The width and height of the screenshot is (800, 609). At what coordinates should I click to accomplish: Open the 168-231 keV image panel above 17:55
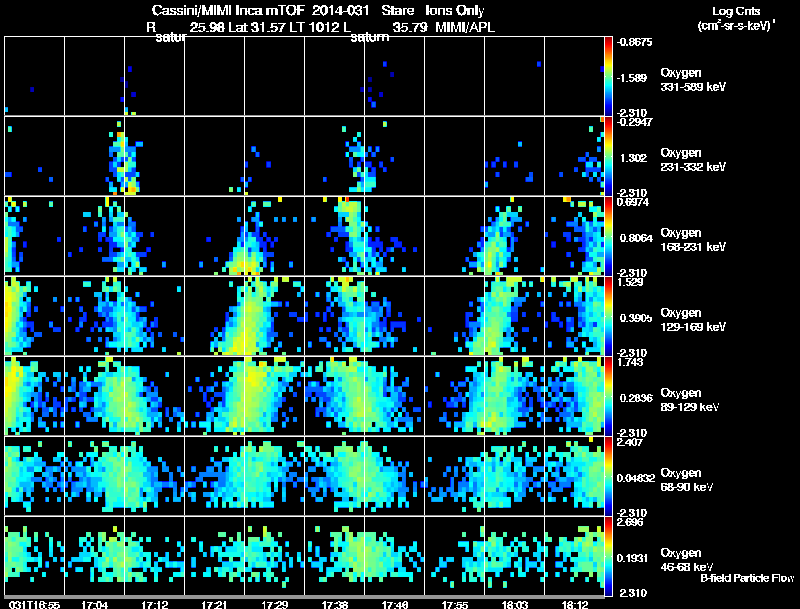tap(455, 236)
